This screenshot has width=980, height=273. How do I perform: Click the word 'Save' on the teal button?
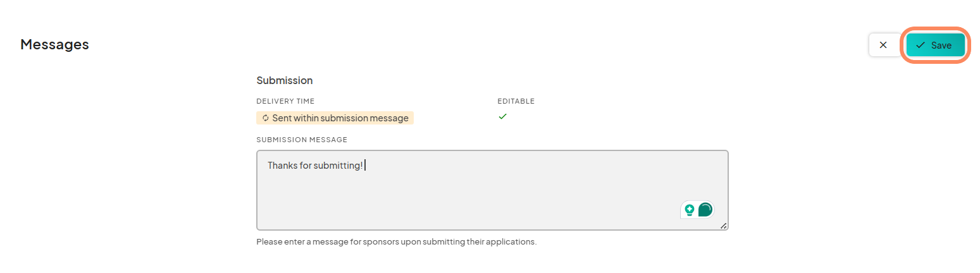(941, 45)
